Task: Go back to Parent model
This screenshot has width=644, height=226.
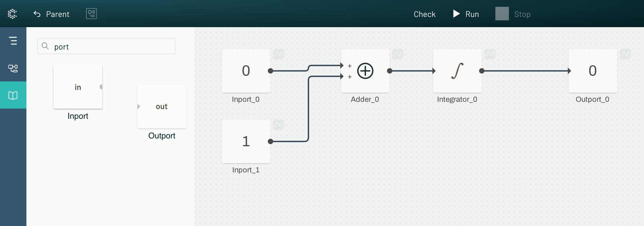Action: point(51,14)
